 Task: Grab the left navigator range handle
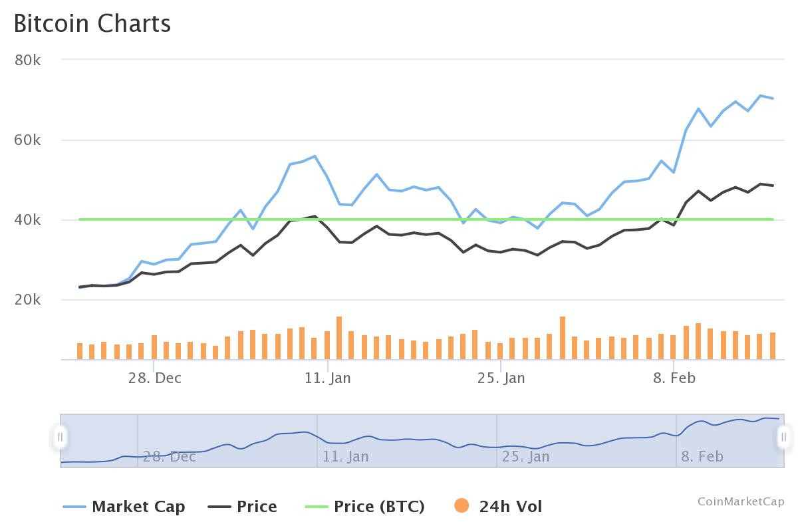pyautogui.click(x=61, y=437)
